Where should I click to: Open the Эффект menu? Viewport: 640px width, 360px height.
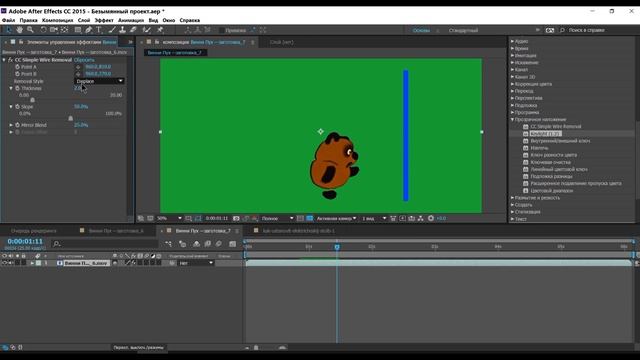click(x=104, y=20)
